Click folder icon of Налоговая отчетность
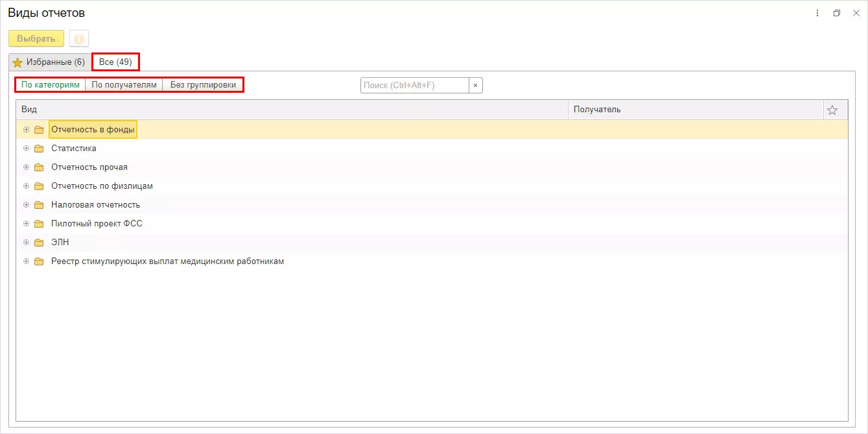Viewport: 868px width, 434px height. tap(39, 205)
